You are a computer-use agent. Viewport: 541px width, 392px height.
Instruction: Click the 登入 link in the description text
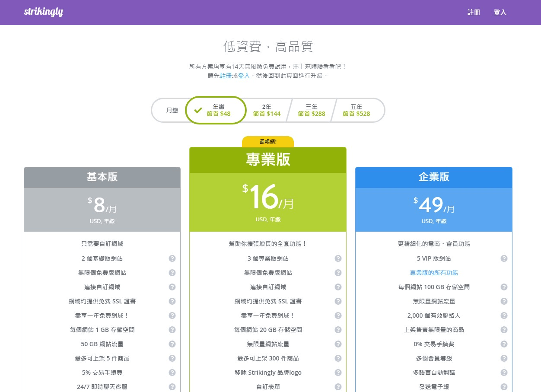(x=244, y=76)
